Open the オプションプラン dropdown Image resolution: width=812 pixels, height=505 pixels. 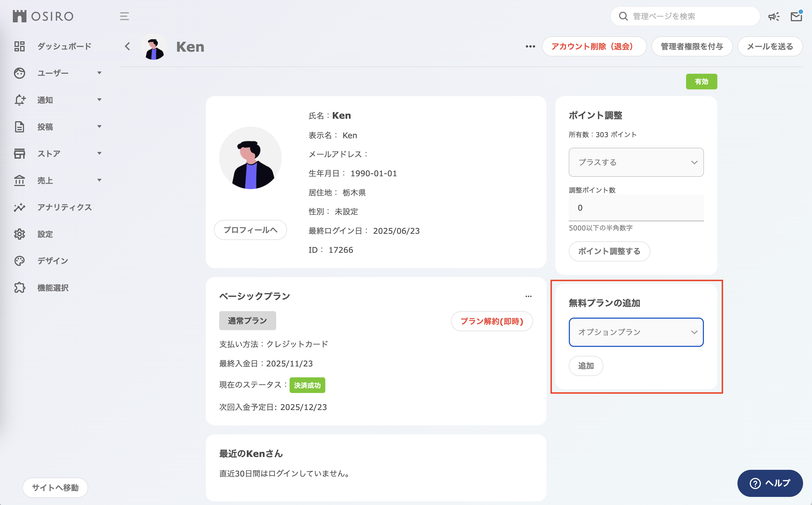click(636, 332)
